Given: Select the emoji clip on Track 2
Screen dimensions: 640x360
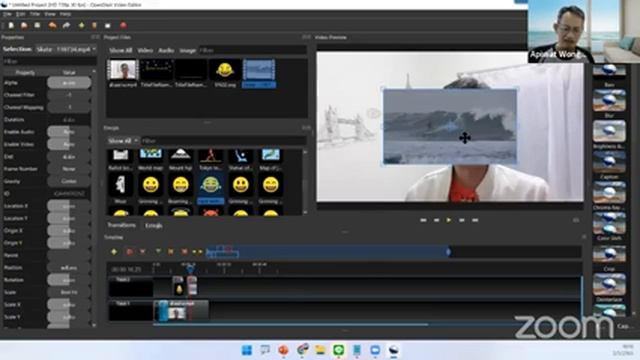Looking at the screenshot, I should tap(178, 285).
